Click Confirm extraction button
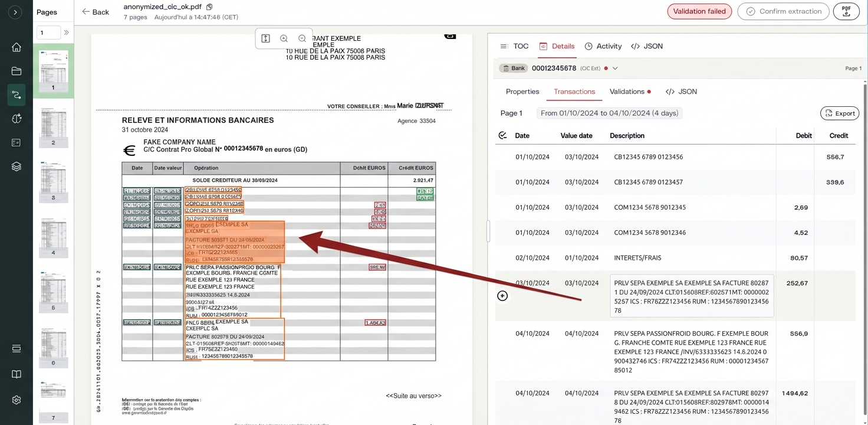 tap(784, 11)
